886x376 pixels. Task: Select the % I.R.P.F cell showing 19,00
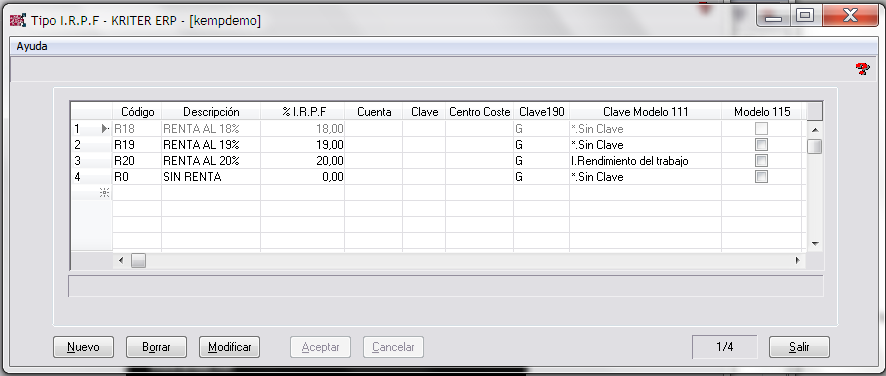click(302, 145)
